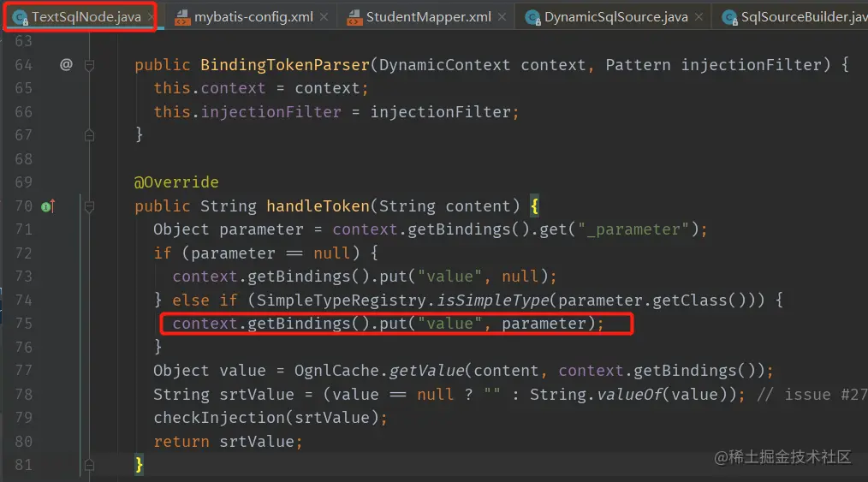Switch to the DynamicSqlSource.java tab

click(615, 17)
